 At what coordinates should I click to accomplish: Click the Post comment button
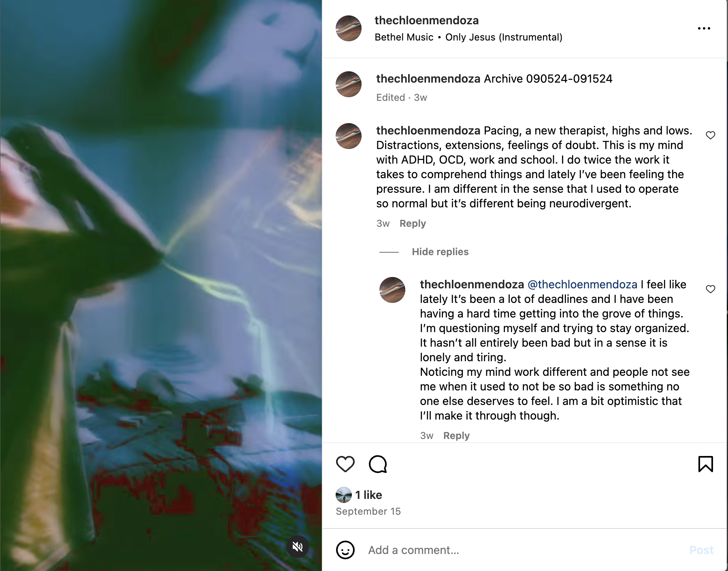point(701,550)
